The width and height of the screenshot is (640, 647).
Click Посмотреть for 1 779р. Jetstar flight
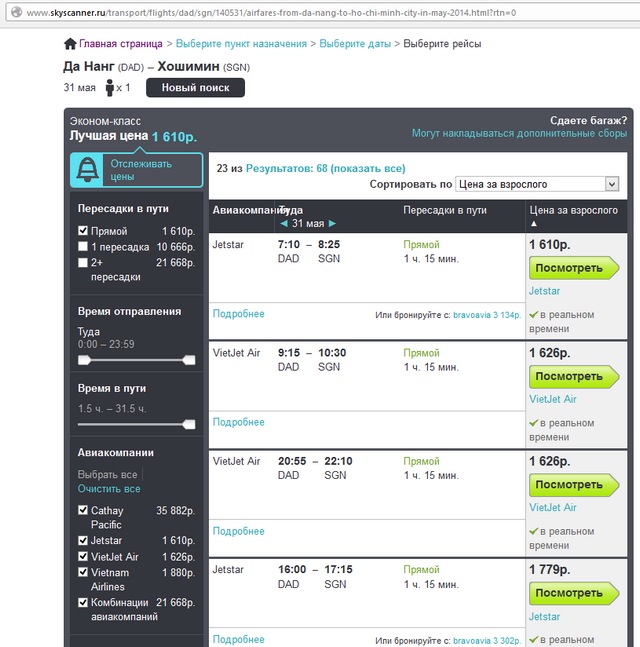click(x=574, y=593)
